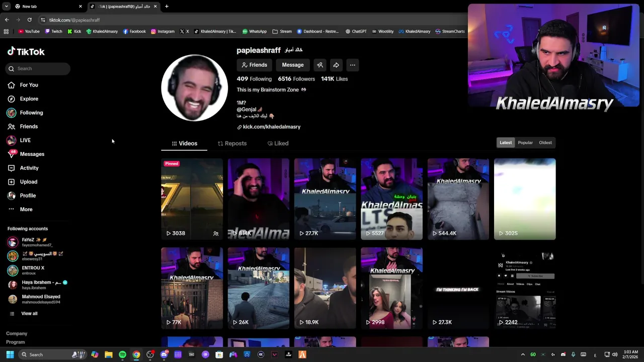
Task: Open the Kick bookmark
Action: click(74, 32)
